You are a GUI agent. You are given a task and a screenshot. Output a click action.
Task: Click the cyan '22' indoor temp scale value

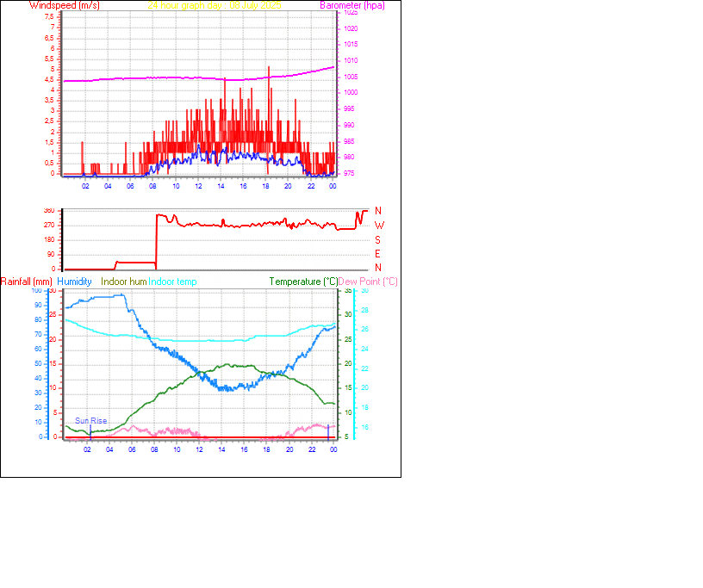(x=365, y=368)
